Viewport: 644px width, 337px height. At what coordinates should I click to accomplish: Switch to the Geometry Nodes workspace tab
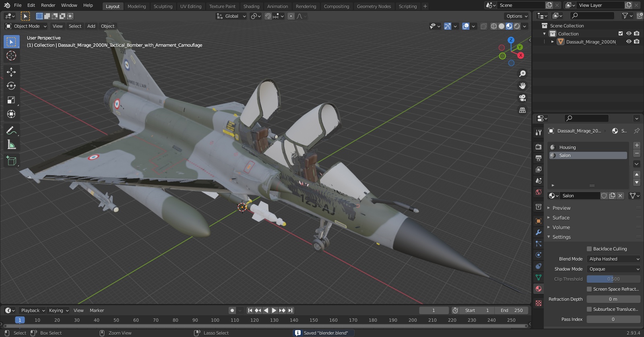(x=374, y=6)
